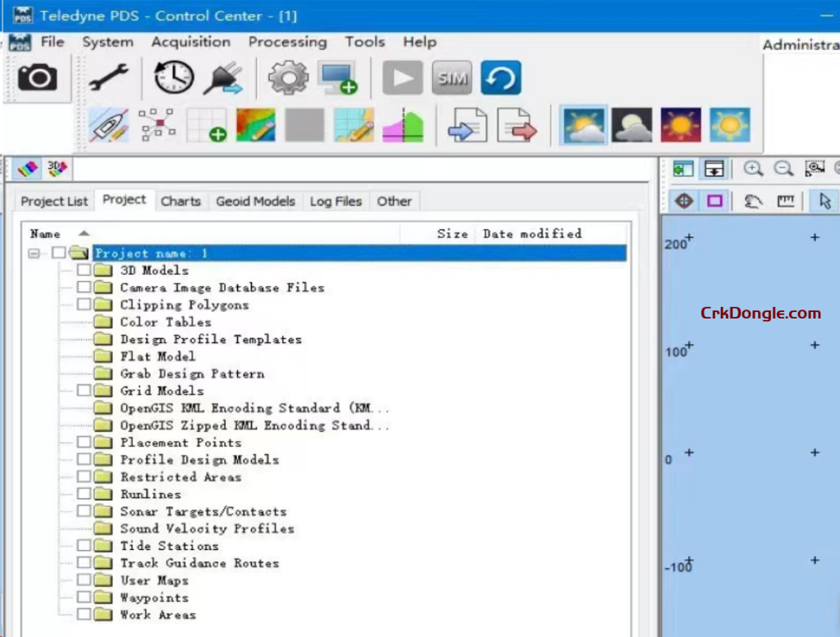Enable SIM simulation mode
The height and width of the screenshot is (637, 840).
coord(451,77)
